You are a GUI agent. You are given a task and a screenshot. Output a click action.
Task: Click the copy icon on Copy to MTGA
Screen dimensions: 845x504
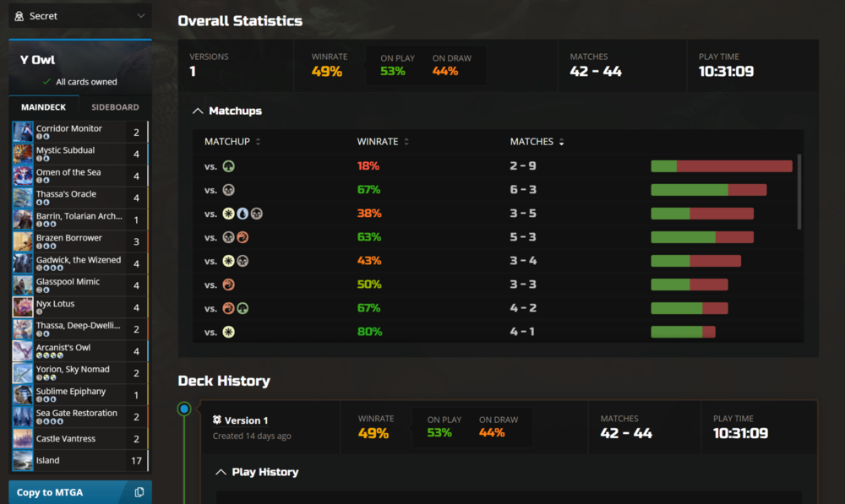point(139,492)
